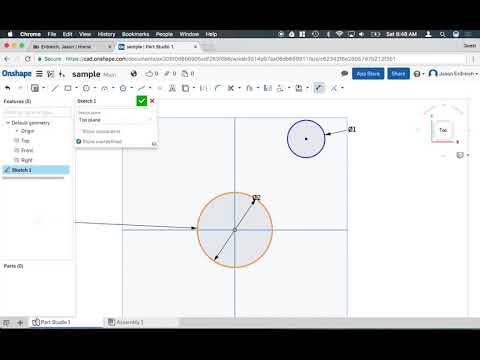Toggle the Show overdefined checkbox
480x360 pixels.
(x=79, y=141)
